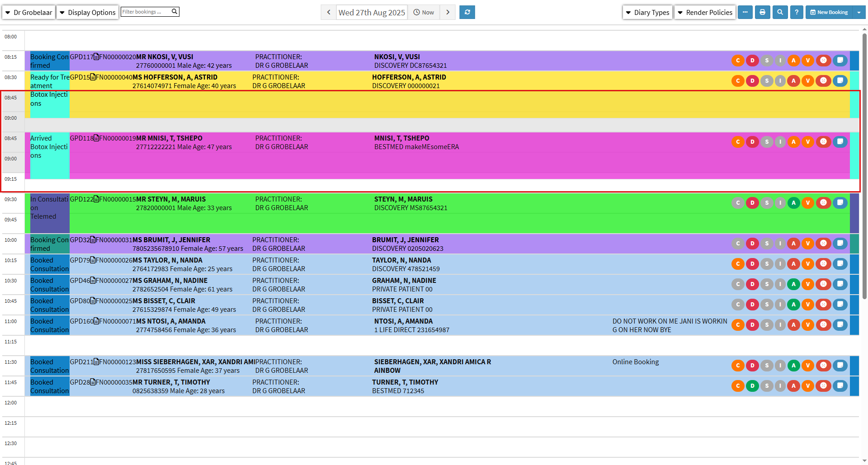Screen dimensions: 868x465
Task: Toggle the D status circle for Mnisi
Action: tap(752, 142)
